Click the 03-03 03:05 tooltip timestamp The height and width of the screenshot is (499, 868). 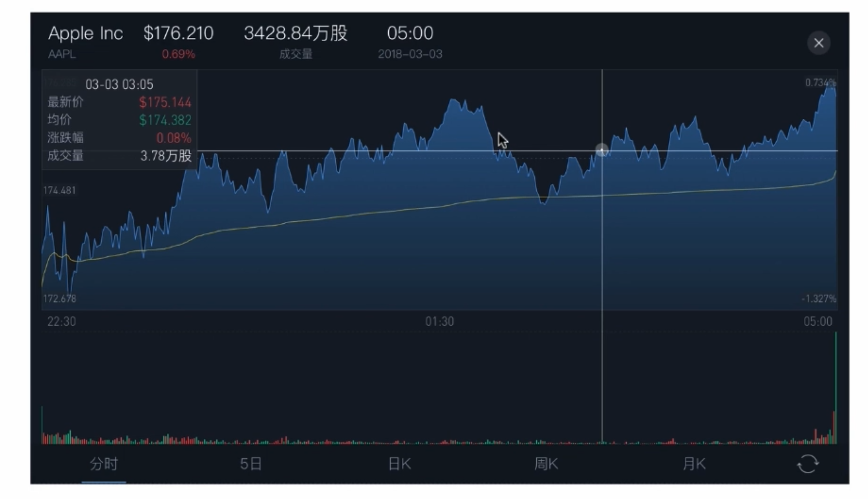pos(119,84)
